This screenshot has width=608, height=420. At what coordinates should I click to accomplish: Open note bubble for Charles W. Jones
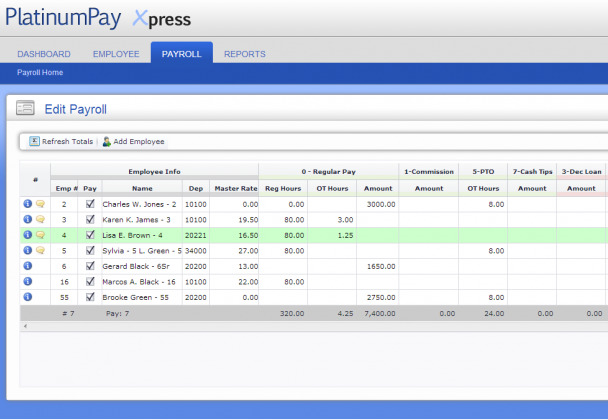40,204
